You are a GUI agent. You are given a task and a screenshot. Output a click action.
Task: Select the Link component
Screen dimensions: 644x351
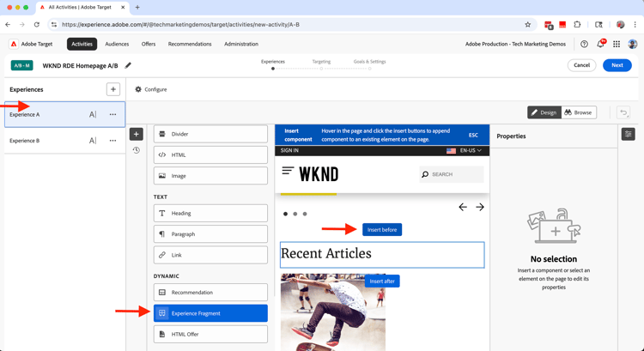tap(210, 255)
